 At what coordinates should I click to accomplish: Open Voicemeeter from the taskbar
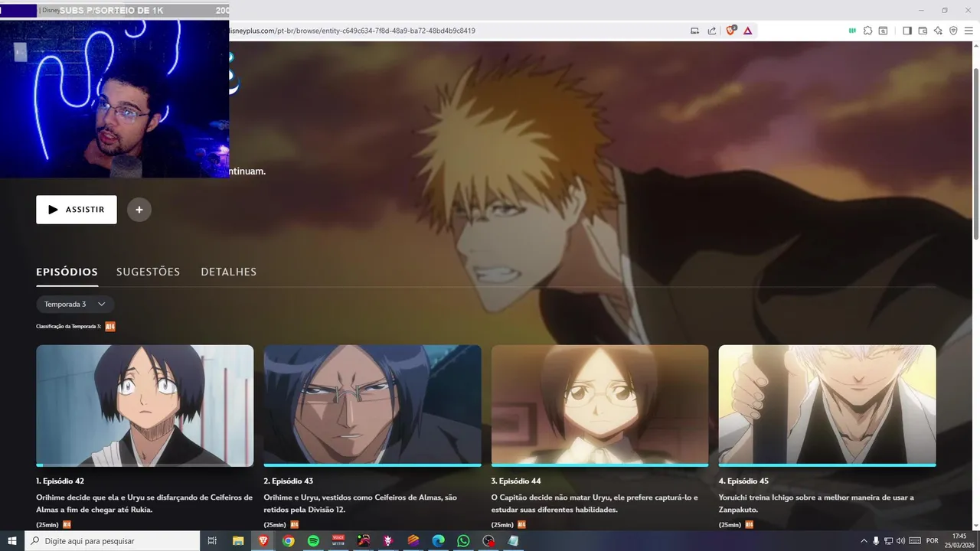tap(338, 541)
